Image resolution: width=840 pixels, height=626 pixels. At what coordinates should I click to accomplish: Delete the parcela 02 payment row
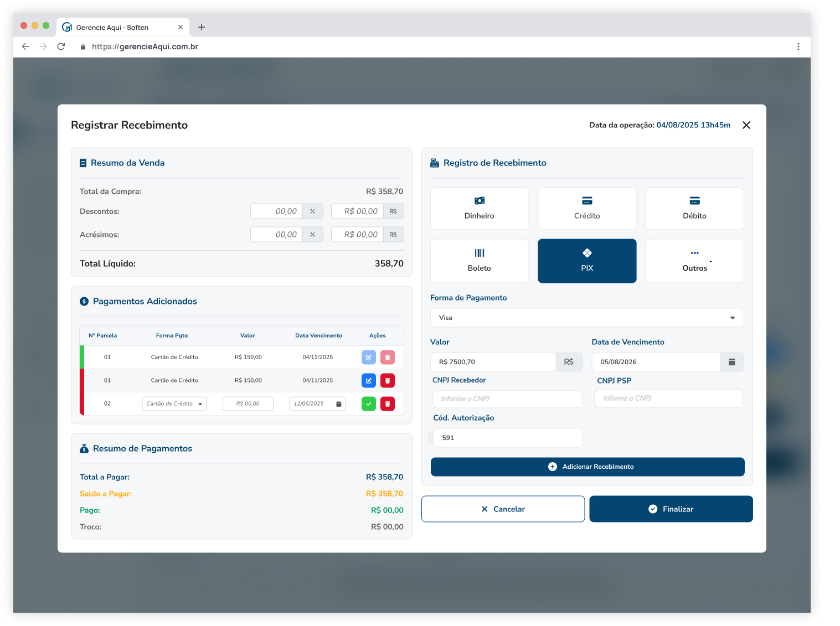click(388, 404)
